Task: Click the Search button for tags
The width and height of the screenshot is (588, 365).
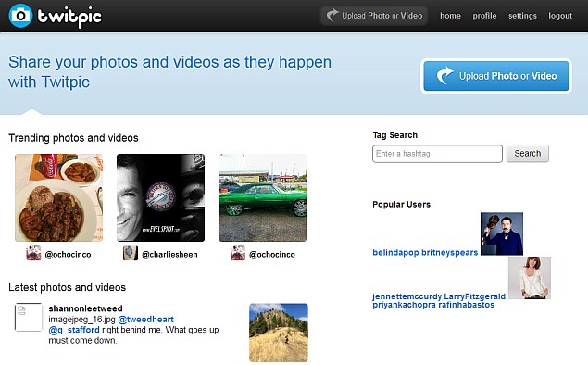Action: point(527,154)
